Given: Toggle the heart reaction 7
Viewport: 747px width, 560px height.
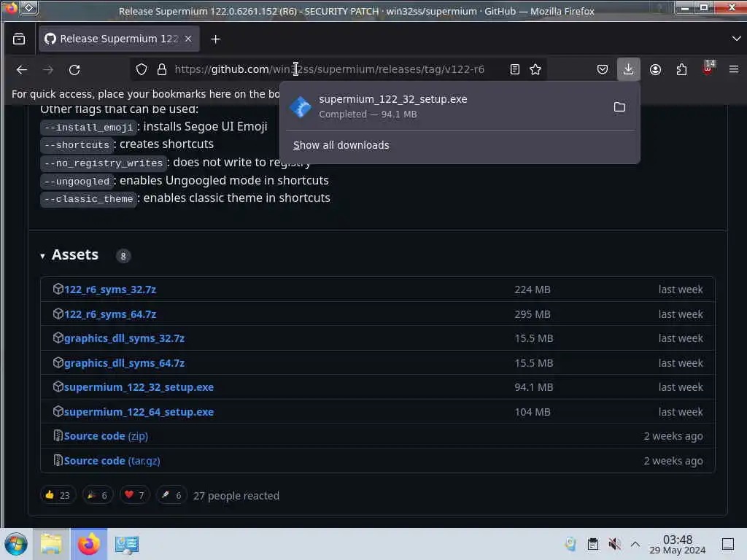Looking at the screenshot, I should (134, 495).
